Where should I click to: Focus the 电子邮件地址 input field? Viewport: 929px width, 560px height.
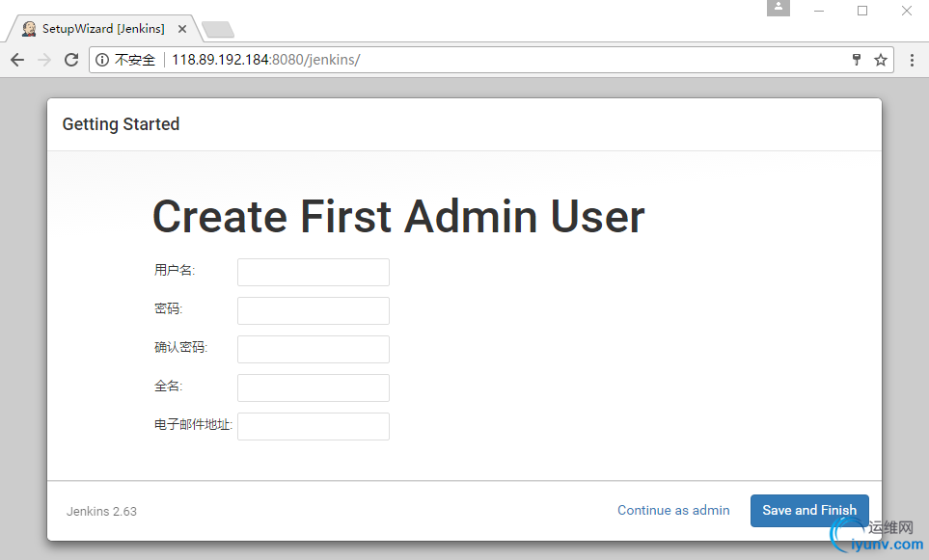click(314, 426)
